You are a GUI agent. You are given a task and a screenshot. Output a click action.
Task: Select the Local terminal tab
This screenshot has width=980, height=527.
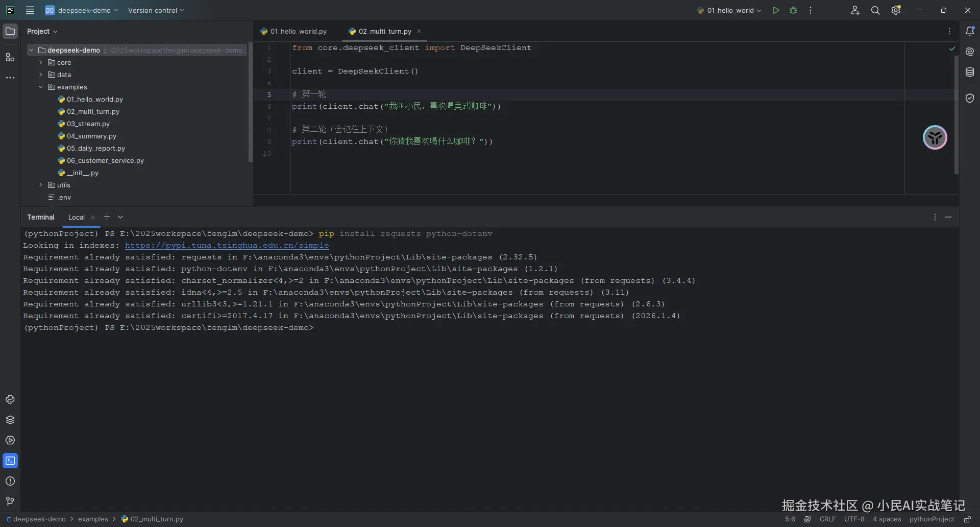(x=77, y=217)
